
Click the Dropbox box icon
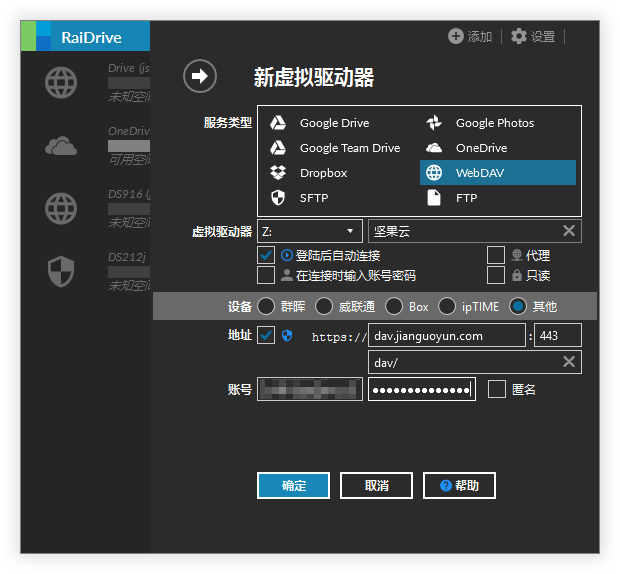point(278,172)
